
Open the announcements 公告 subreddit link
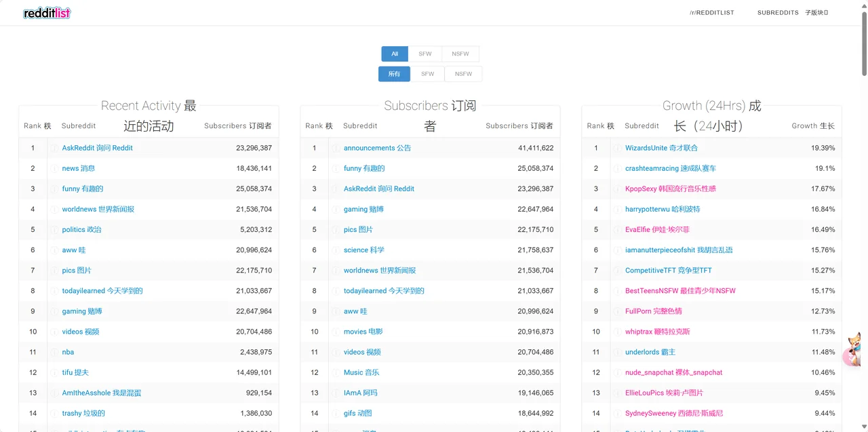pos(377,148)
